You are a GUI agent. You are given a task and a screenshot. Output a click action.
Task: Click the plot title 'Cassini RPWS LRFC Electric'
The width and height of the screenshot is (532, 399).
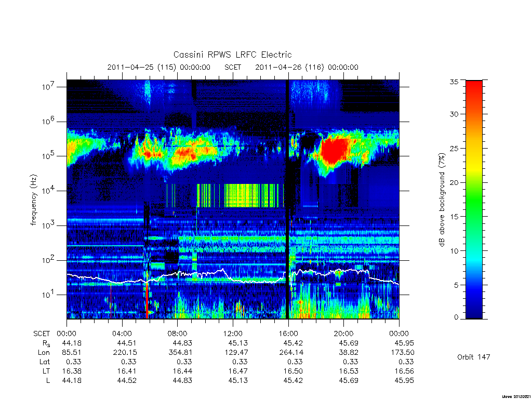[232, 55]
